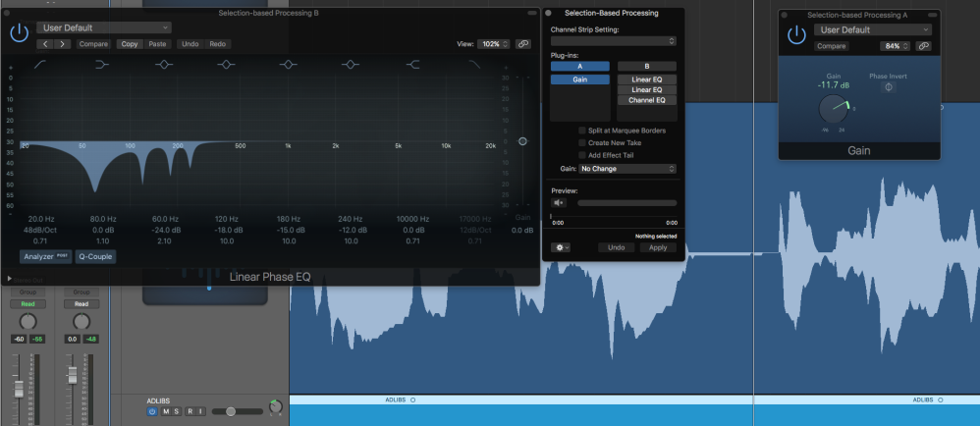Select the Channel EQ plug-in slot
This screenshot has height=426, width=980.
[x=647, y=100]
